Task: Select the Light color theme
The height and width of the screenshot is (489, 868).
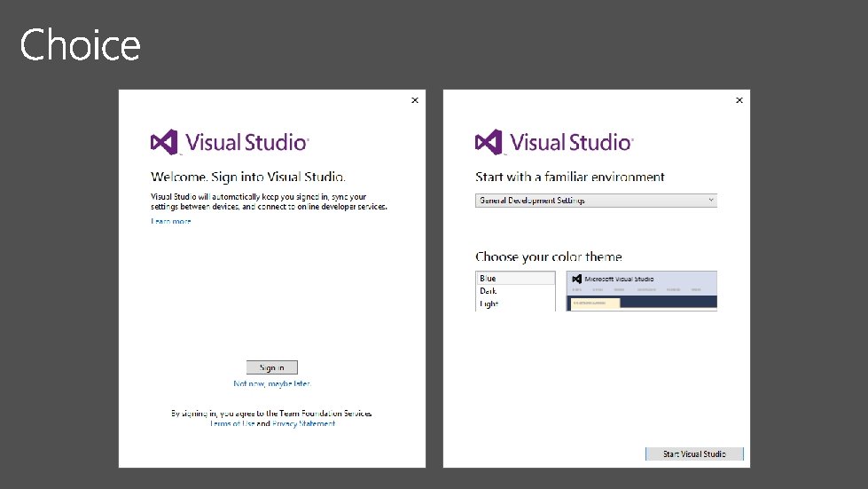Action: click(x=515, y=304)
